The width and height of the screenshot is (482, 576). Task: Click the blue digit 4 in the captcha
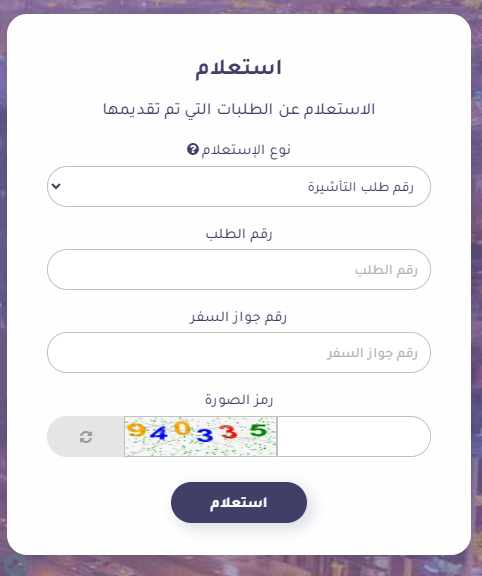tap(158, 433)
